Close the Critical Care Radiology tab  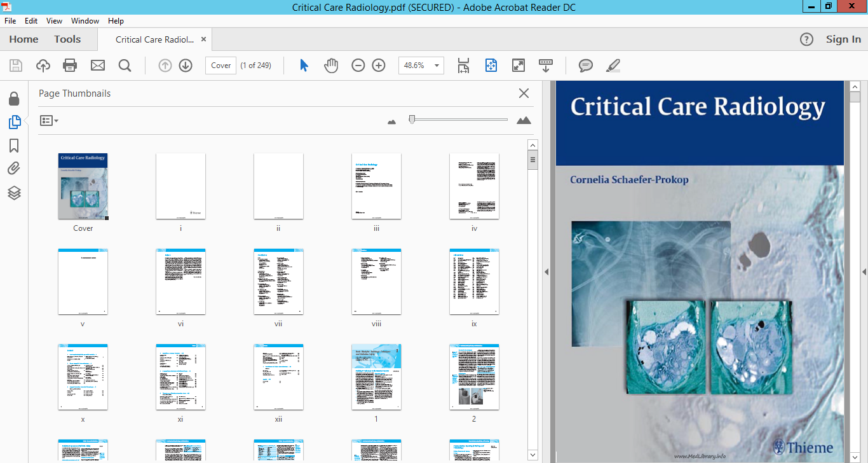click(203, 39)
